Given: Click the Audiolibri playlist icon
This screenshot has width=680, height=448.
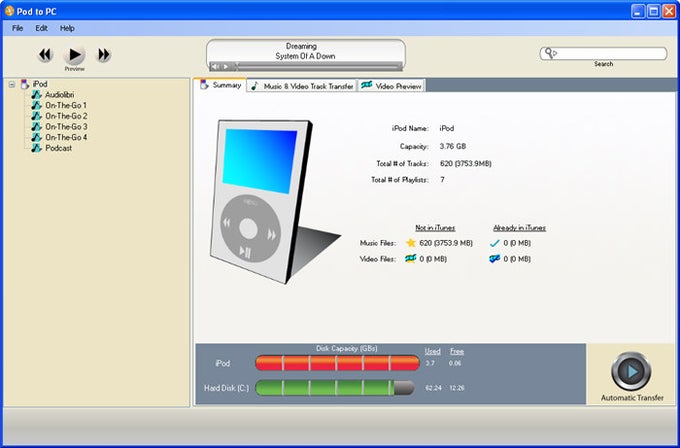Looking at the screenshot, I should tap(36, 95).
